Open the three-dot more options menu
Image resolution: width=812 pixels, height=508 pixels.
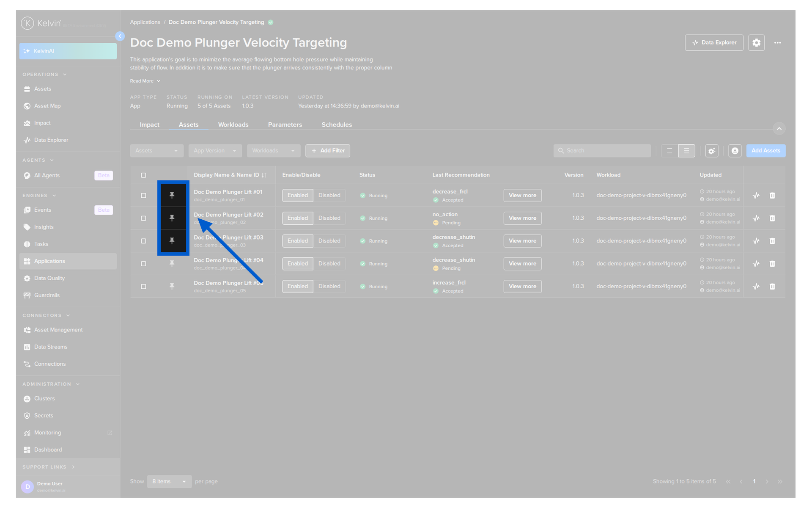[x=777, y=43]
